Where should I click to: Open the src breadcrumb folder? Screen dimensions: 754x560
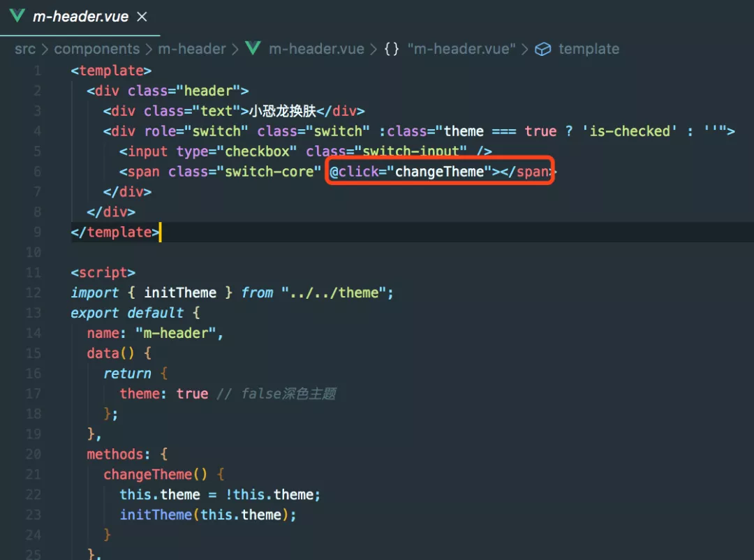25,49
